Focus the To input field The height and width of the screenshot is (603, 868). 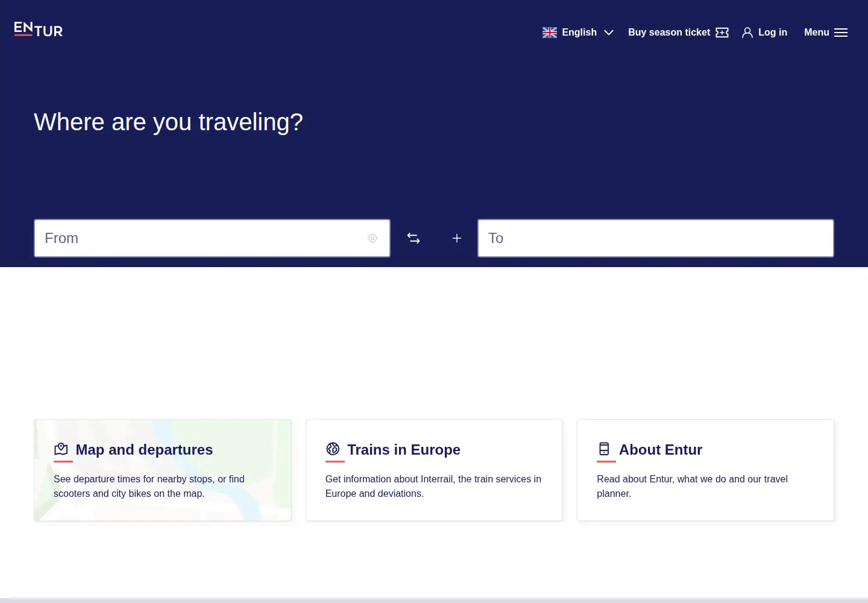tap(656, 238)
